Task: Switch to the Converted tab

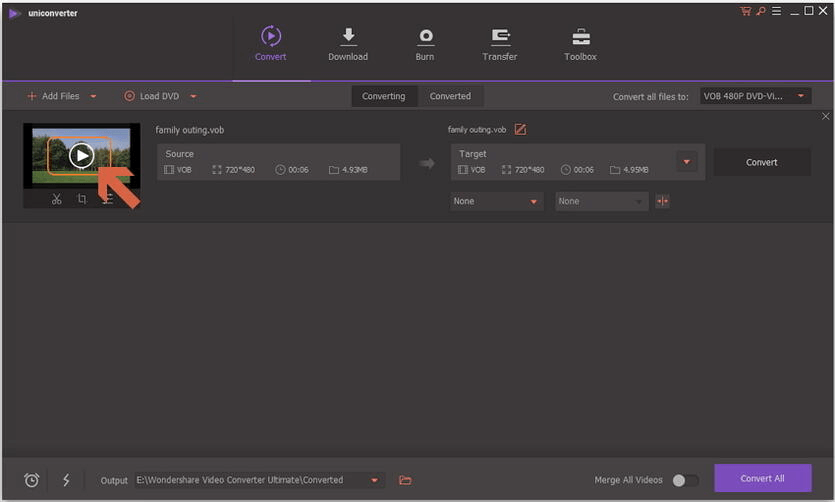Action: [450, 96]
